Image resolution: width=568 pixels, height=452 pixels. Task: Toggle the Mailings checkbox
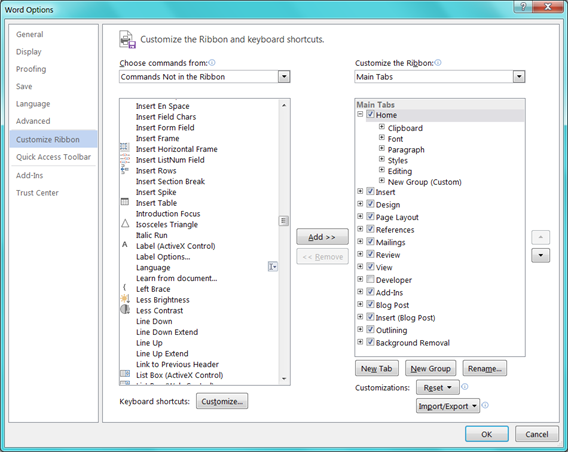pyautogui.click(x=370, y=242)
